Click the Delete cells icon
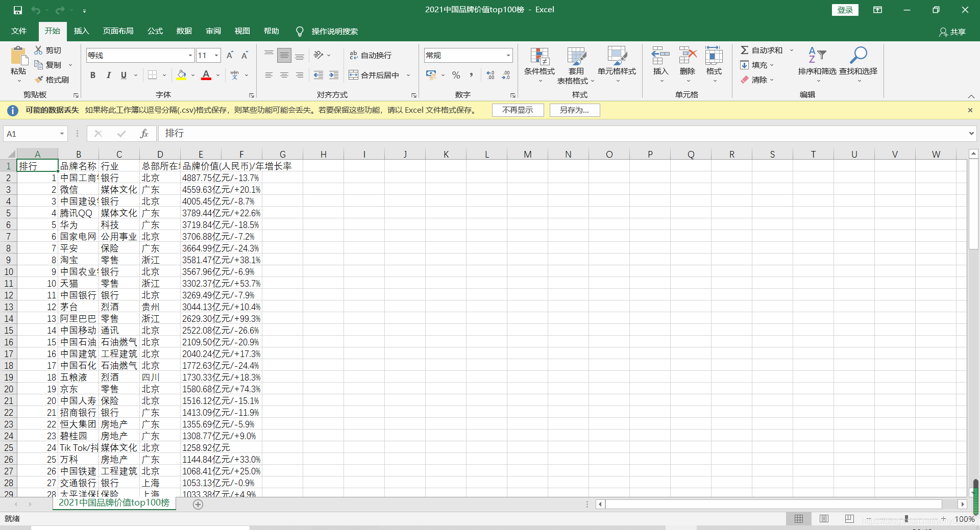This screenshot has height=530, width=980. pyautogui.click(x=688, y=55)
